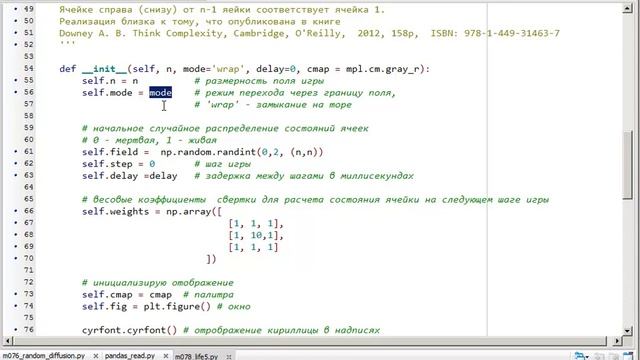This screenshot has width=640, height=360.
Task: Click the horizontal scrollbar right arrow
Action: (x=617, y=340)
